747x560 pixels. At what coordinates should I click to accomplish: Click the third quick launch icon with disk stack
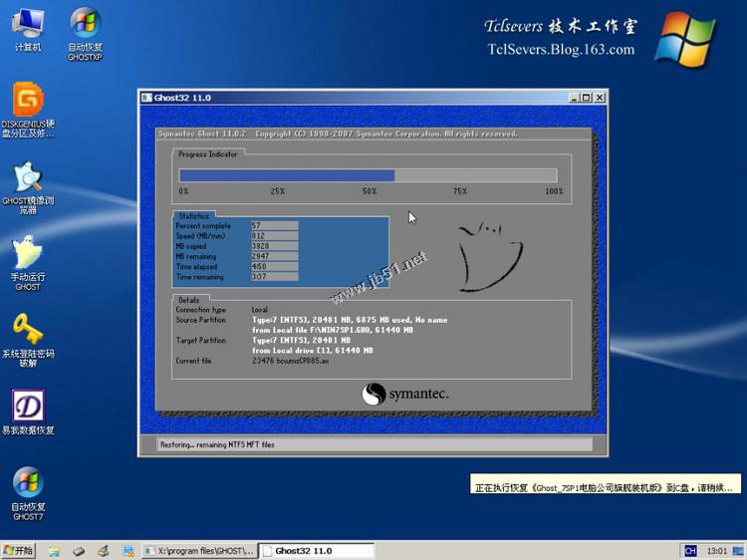104,551
